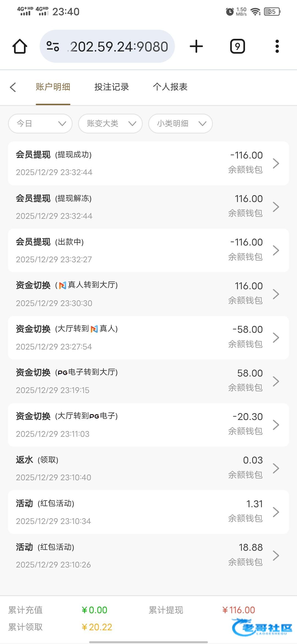297x644 pixels.
Task: Tap the 老哥社区 logo watermark
Action: (x=262, y=627)
